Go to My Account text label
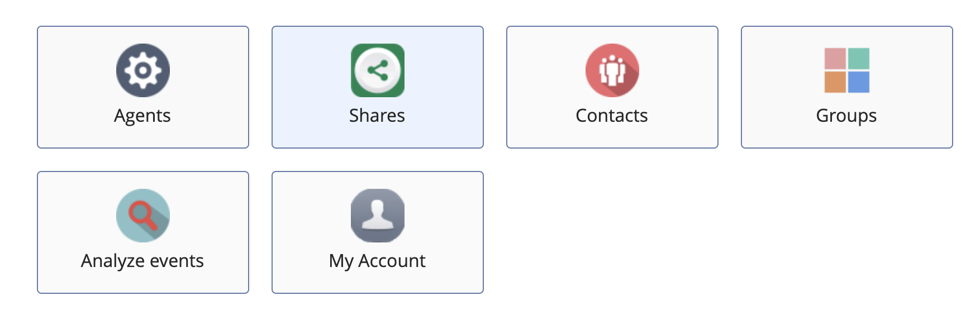The width and height of the screenshot is (980, 324). click(x=377, y=261)
